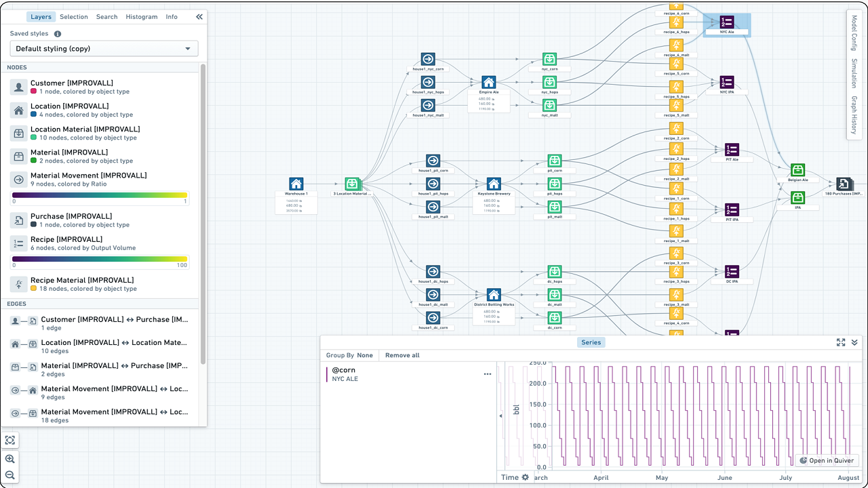Select the Warehouse 1 location node
Viewport: 868px width, 488px height.
point(296,184)
